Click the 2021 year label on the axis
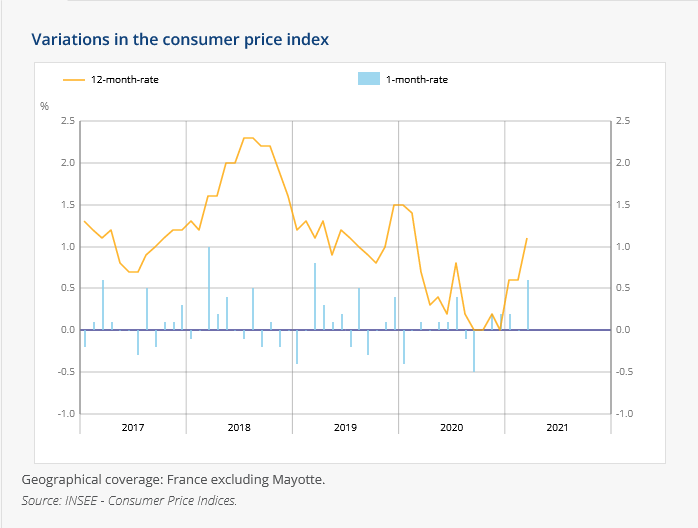 coord(557,428)
